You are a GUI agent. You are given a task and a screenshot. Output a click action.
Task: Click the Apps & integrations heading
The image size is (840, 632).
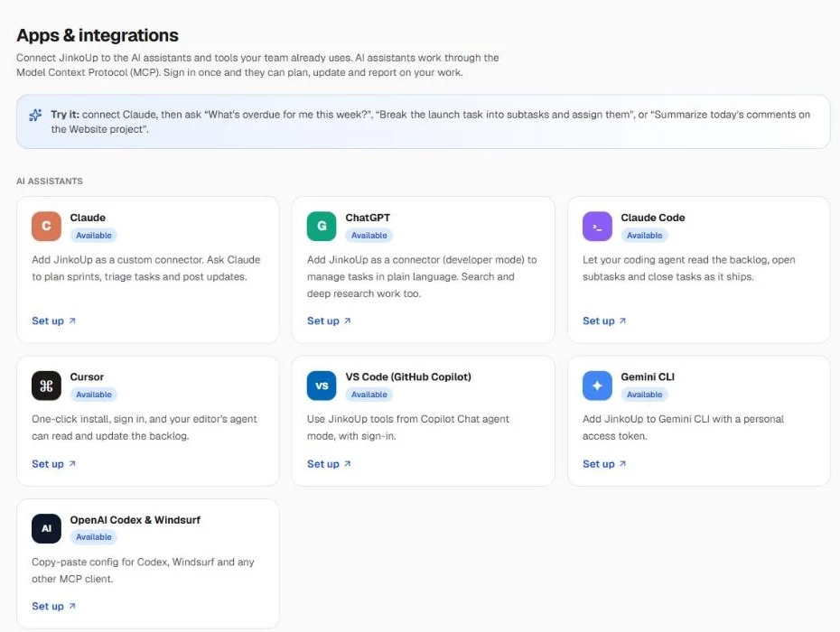(98, 35)
